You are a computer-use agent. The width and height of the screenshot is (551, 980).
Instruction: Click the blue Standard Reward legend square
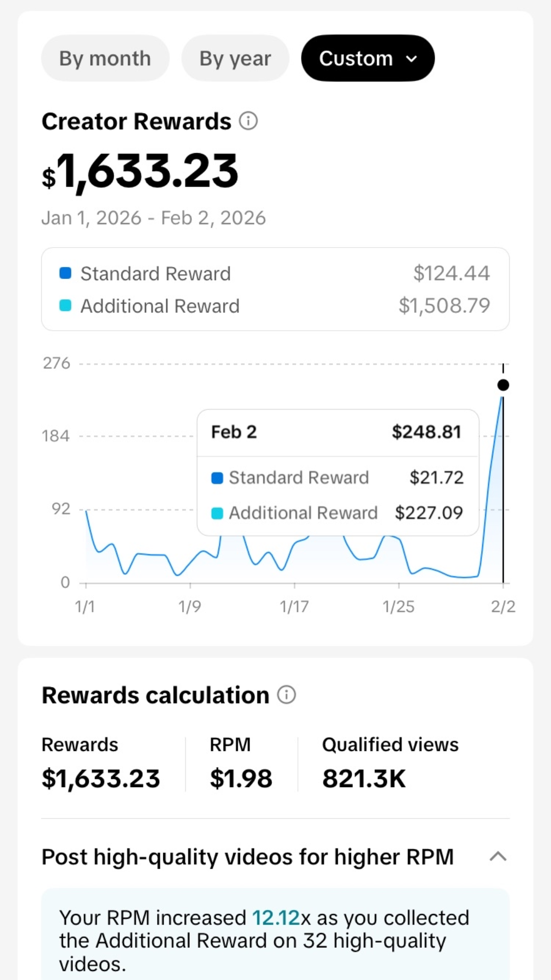click(x=65, y=274)
